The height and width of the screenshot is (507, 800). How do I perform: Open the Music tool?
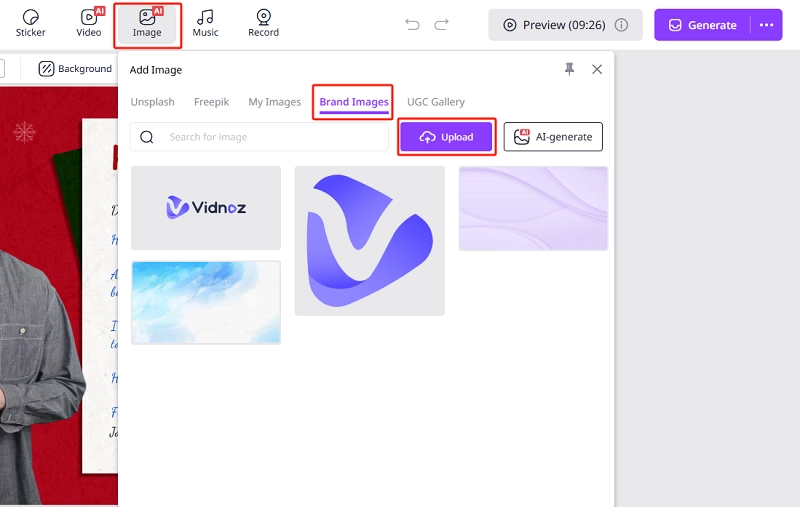pyautogui.click(x=205, y=23)
